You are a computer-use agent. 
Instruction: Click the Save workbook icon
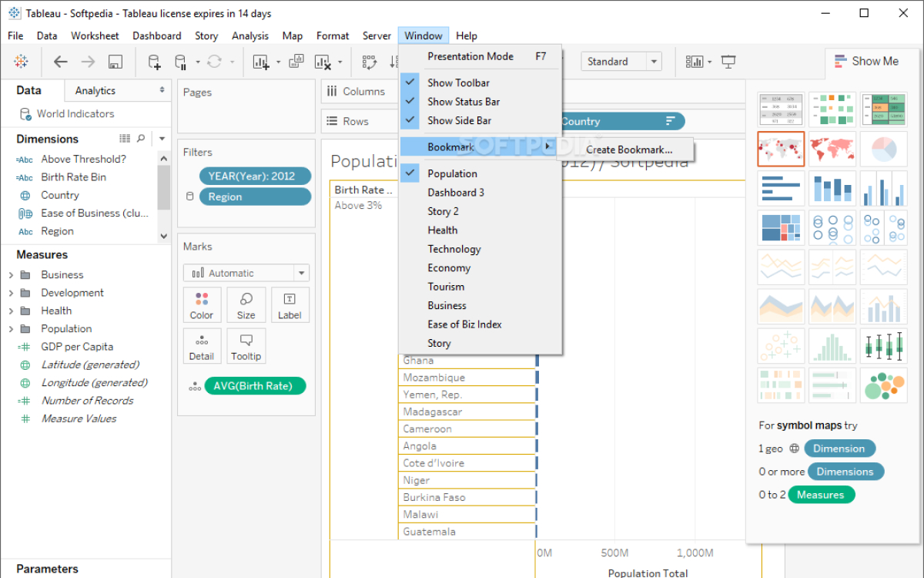(x=115, y=62)
